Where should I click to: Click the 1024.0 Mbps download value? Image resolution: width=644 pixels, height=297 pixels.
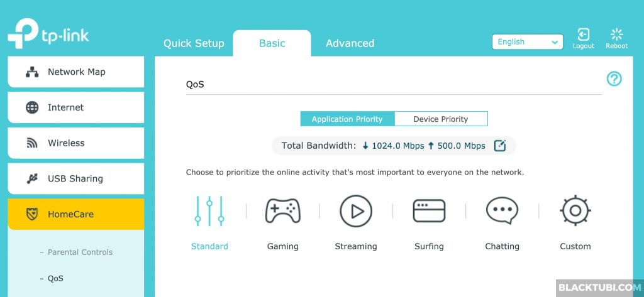[x=398, y=146]
